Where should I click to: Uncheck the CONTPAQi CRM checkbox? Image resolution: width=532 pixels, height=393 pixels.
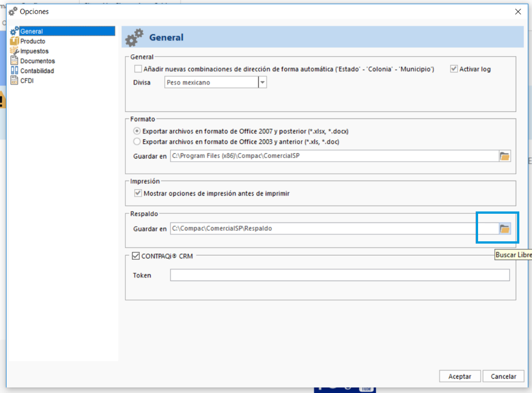[135, 256]
